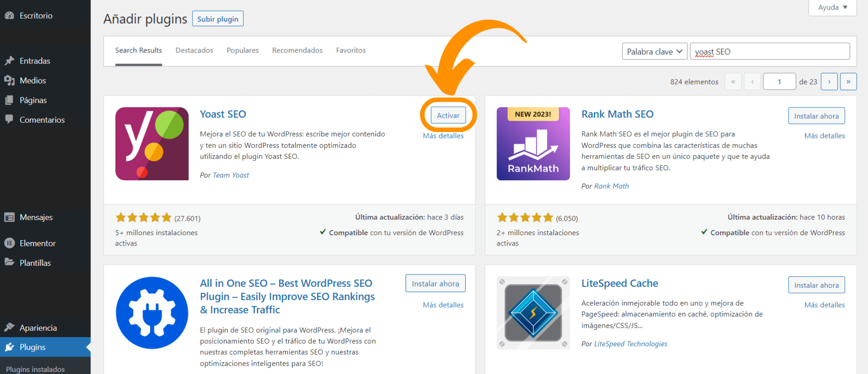
Task: Open Más detalles for LiteSpeed Cache
Action: 825,305
